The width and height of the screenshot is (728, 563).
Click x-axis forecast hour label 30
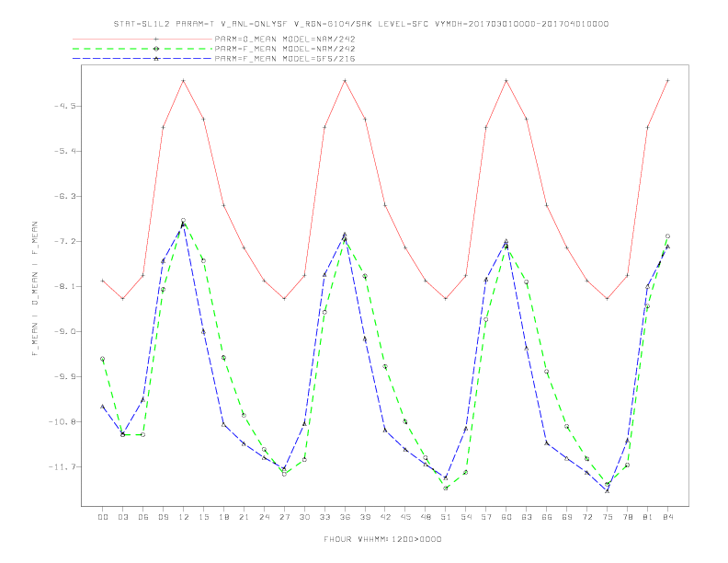click(x=304, y=517)
